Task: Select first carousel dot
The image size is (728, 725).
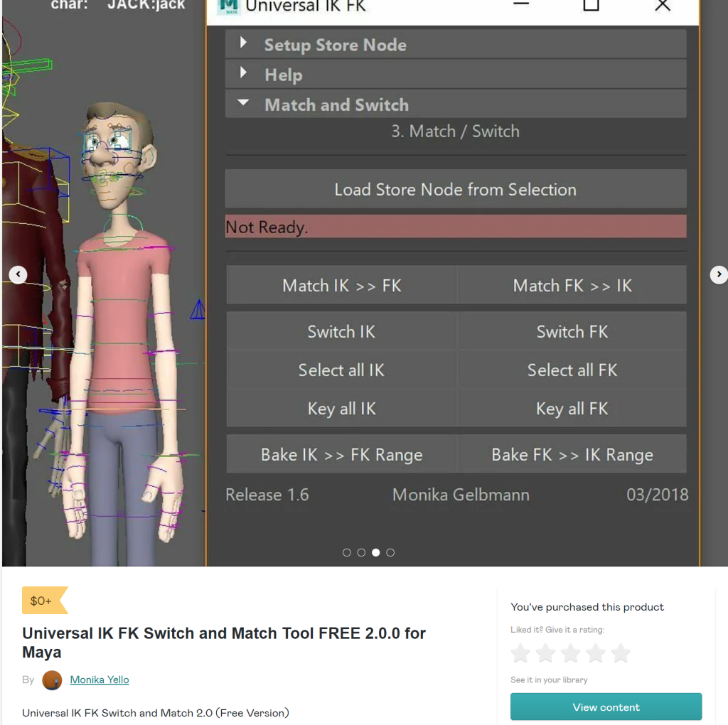Action: pos(346,552)
